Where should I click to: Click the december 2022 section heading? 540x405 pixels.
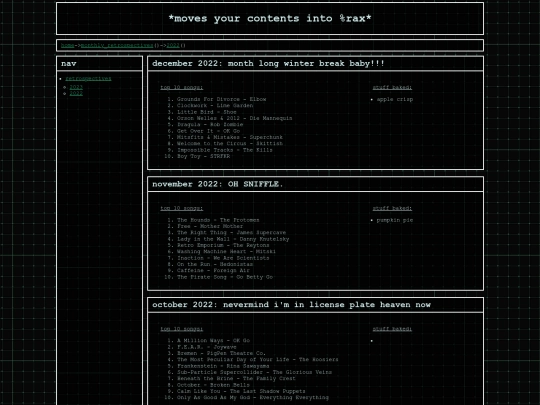(x=268, y=63)
